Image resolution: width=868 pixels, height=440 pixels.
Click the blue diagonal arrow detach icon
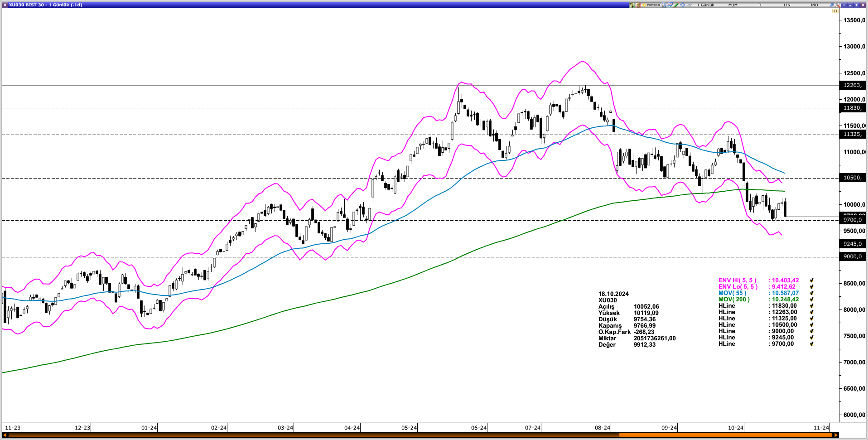(831, 5)
